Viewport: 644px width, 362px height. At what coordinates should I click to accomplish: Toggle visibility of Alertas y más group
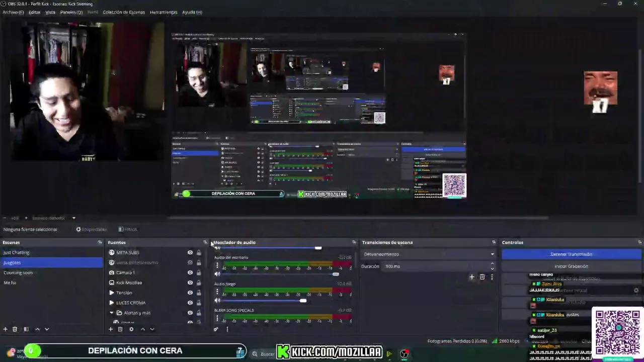pos(190,313)
